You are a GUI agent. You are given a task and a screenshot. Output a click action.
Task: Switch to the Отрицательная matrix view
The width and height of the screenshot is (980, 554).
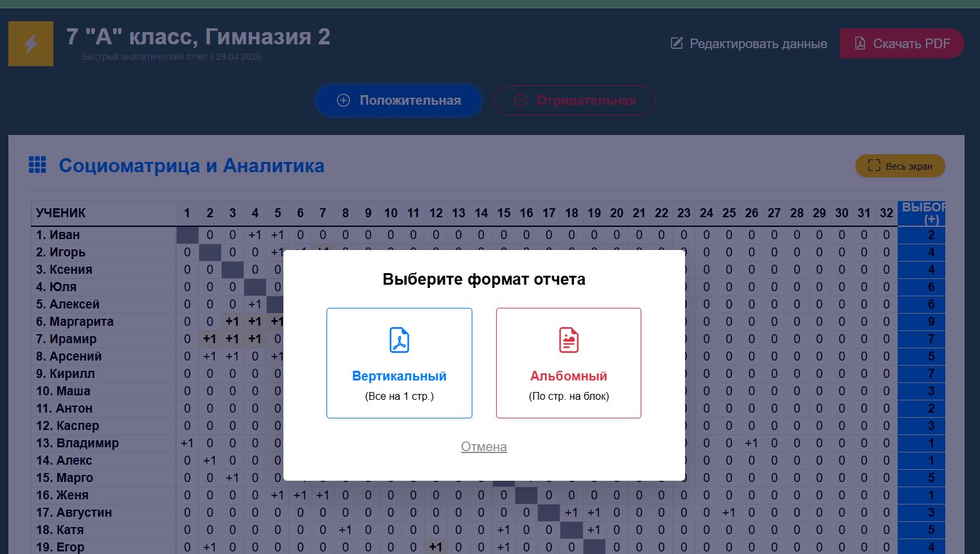click(x=574, y=100)
